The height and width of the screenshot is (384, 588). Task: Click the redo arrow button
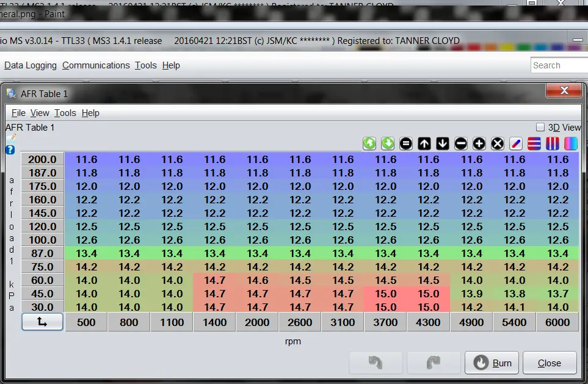click(434, 363)
